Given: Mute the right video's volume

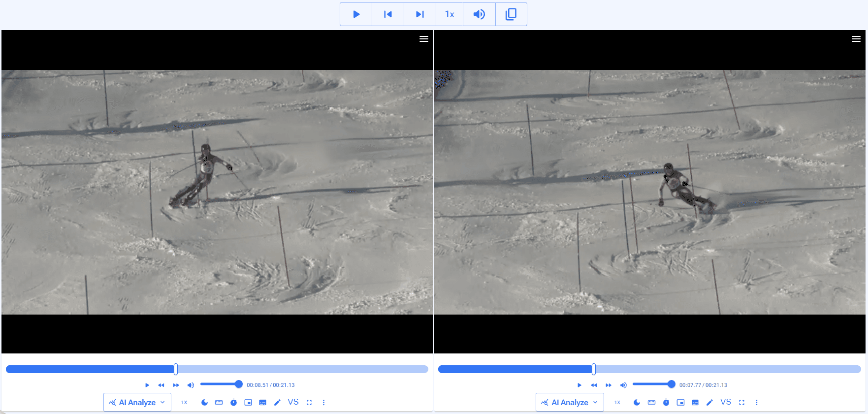Looking at the screenshot, I should pyautogui.click(x=623, y=385).
